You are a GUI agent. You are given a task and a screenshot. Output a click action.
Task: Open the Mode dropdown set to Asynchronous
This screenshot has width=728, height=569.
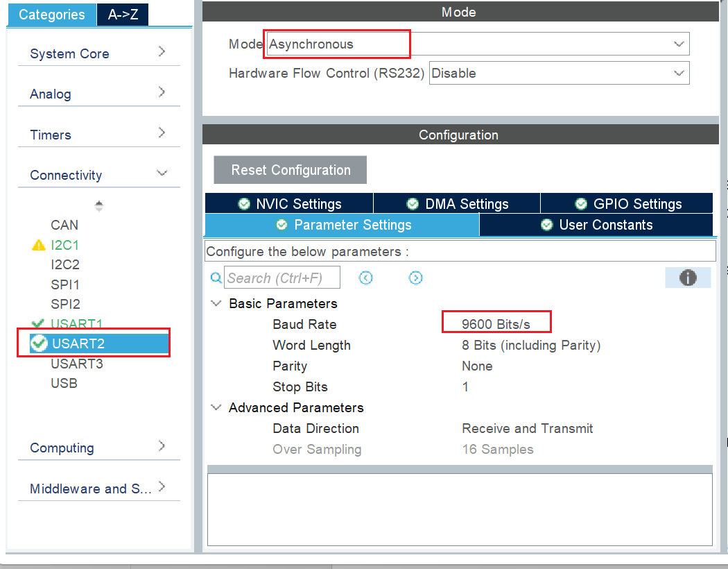(478, 44)
